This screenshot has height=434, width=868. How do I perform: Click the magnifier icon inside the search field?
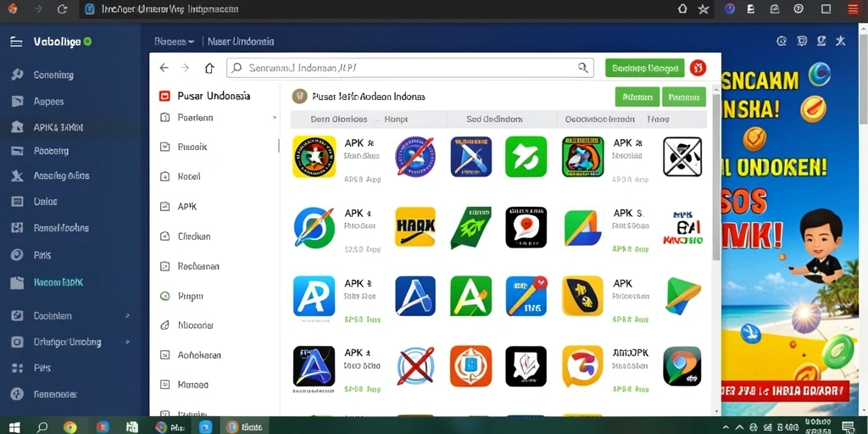pyautogui.click(x=583, y=68)
